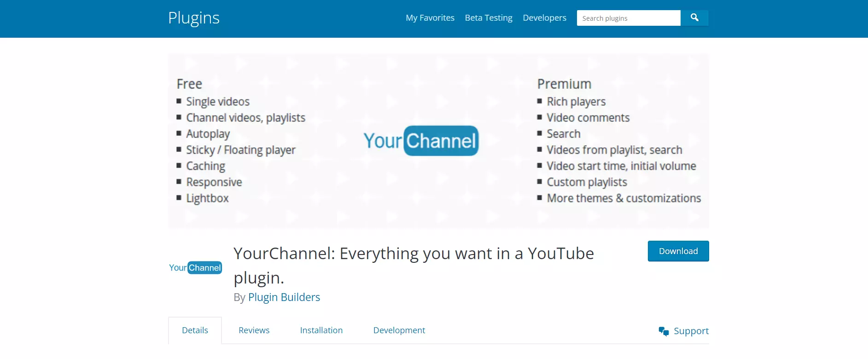Image resolution: width=868 pixels, height=359 pixels.
Task: Click the "Custom playlists" banner text
Action: pos(587,182)
